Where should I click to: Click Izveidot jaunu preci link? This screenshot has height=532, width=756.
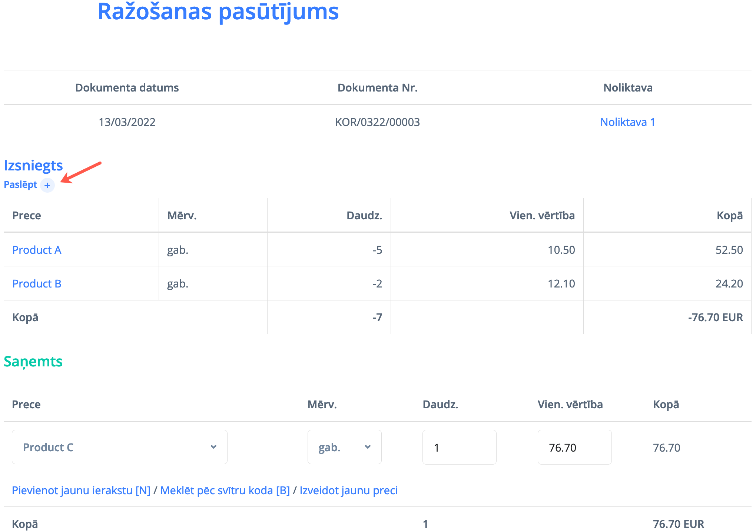click(348, 491)
